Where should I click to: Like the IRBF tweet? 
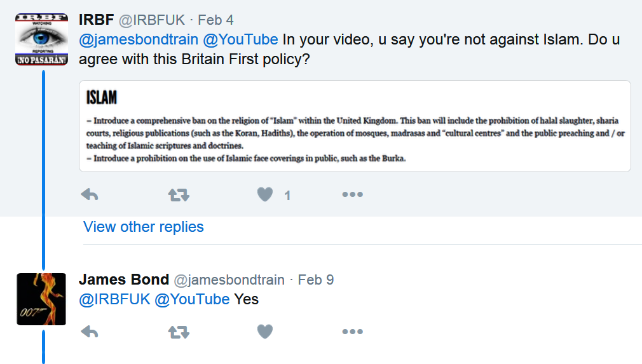point(265,195)
